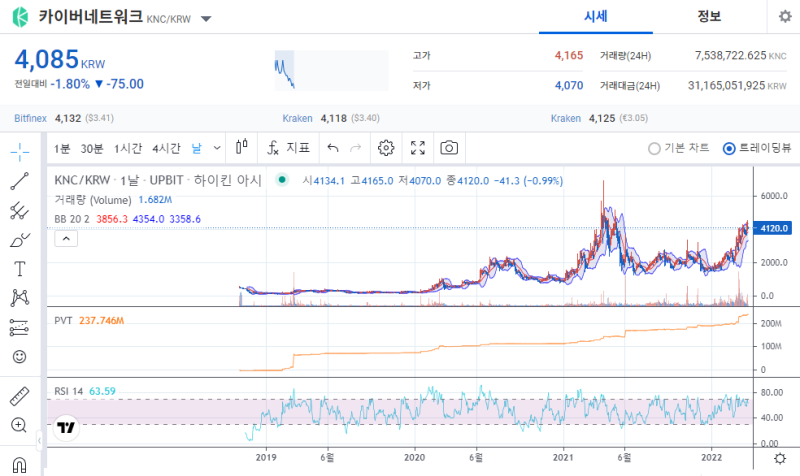Click the RSI 14 indicator label
The height and width of the screenshot is (476, 800).
point(68,391)
